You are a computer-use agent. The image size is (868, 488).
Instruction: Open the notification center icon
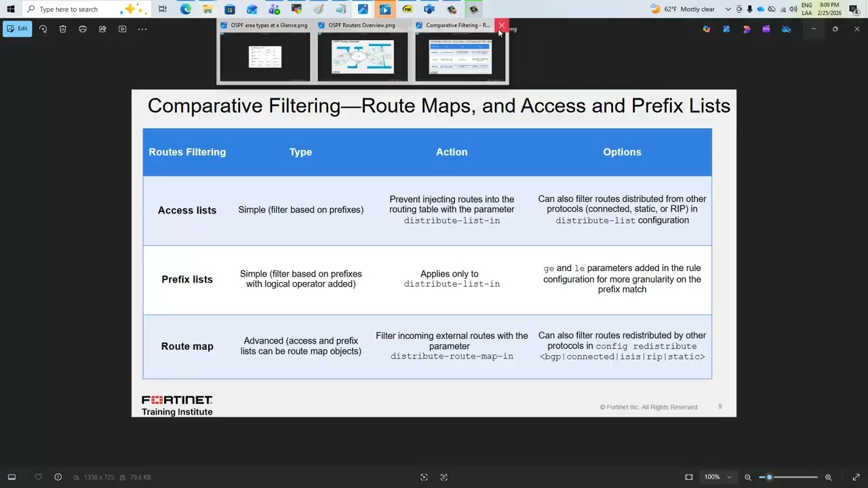[854, 9]
